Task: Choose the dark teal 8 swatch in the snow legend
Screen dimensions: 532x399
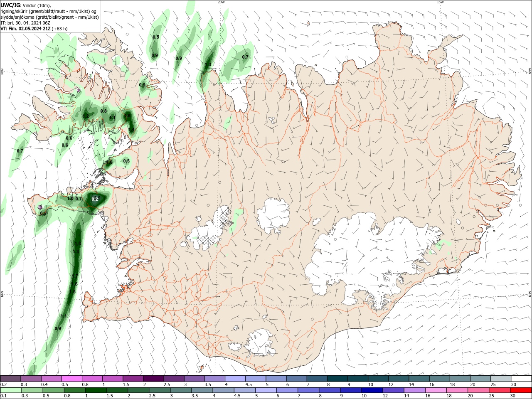Action: [x=337, y=379]
